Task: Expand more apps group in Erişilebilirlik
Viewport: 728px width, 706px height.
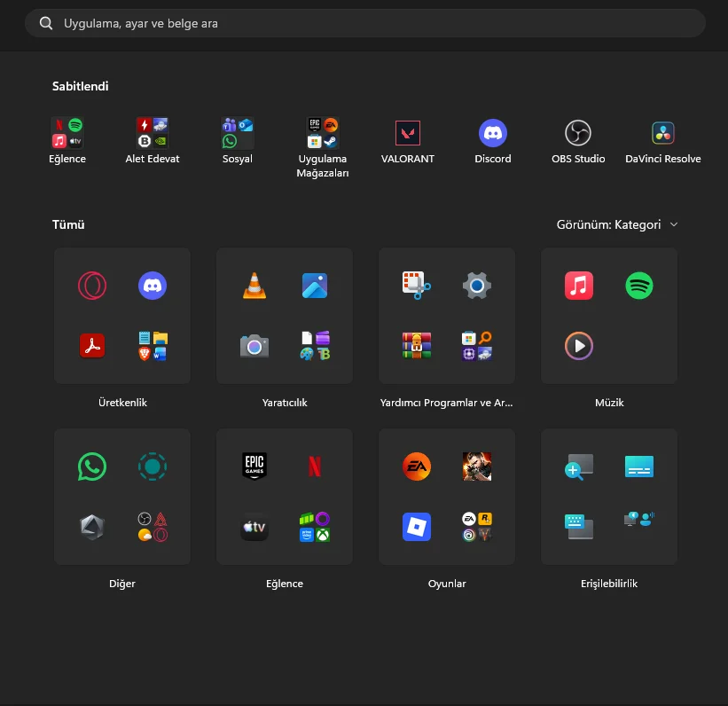Action: pos(639,519)
